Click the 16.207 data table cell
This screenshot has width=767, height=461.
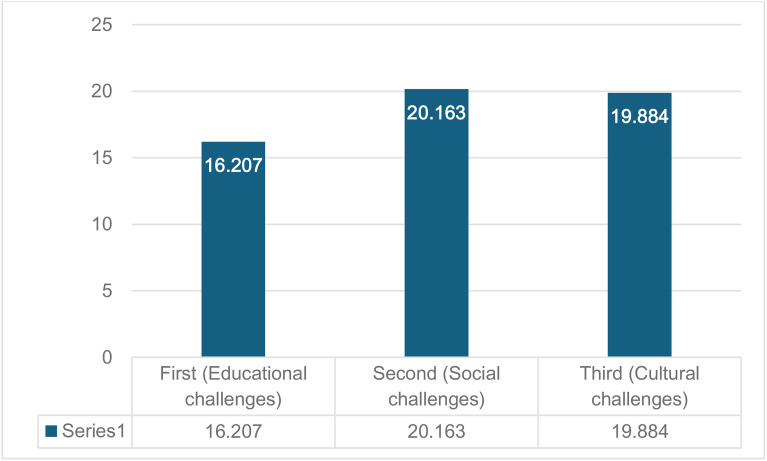point(233,432)
